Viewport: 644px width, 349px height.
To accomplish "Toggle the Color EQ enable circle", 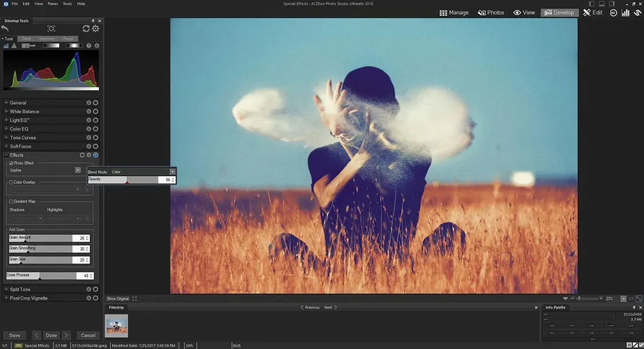I will click(96, 129).
